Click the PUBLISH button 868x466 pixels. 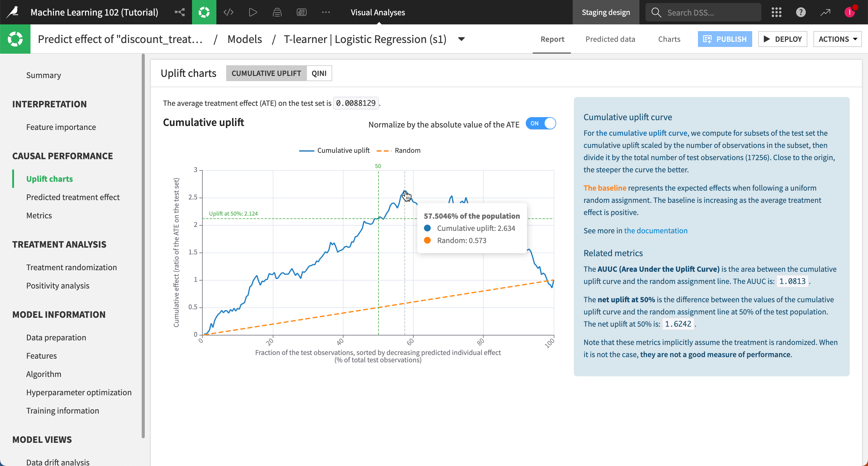724,39
